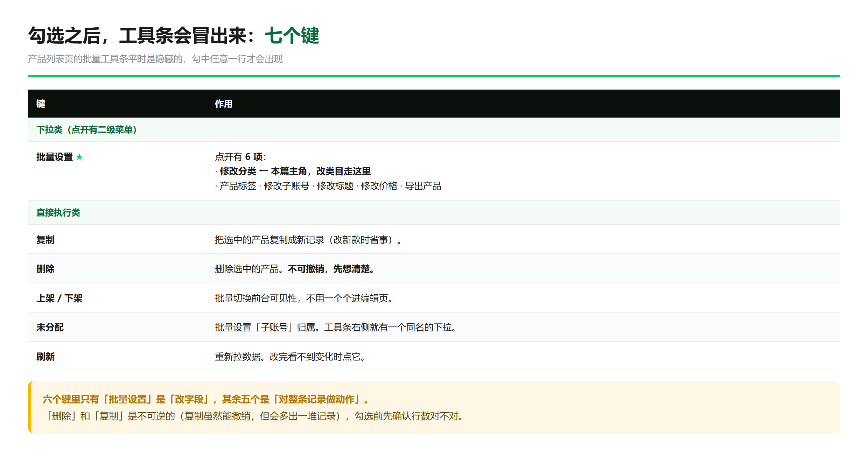The width and height of the screenshot is (868, 471).
Task: Click the description 重新拉数据
Action: point(238,357)
